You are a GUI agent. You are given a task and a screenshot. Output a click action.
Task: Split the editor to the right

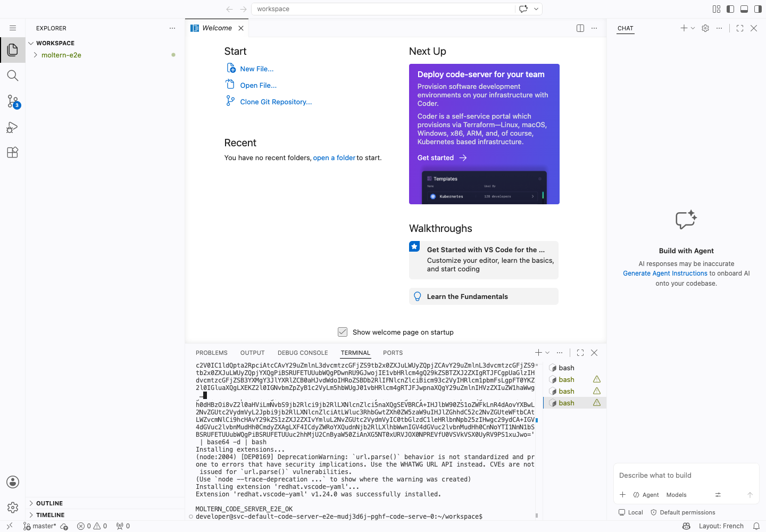coord(580,28)
